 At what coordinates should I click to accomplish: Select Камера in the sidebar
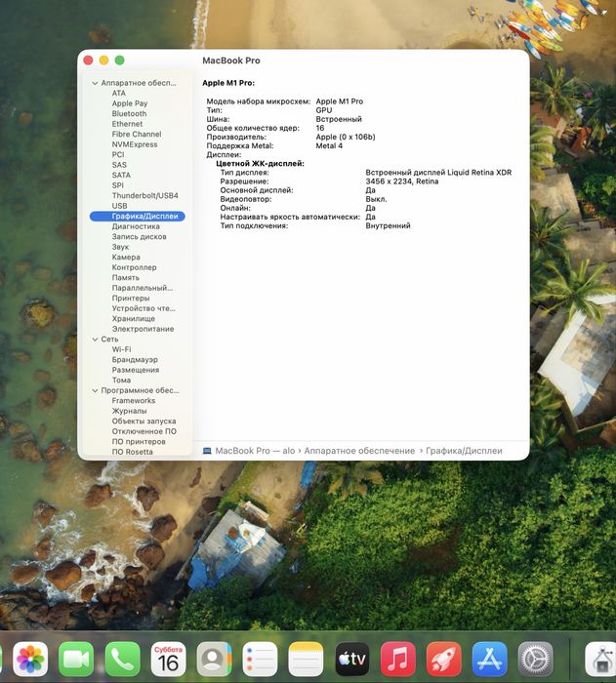(126, 257)
